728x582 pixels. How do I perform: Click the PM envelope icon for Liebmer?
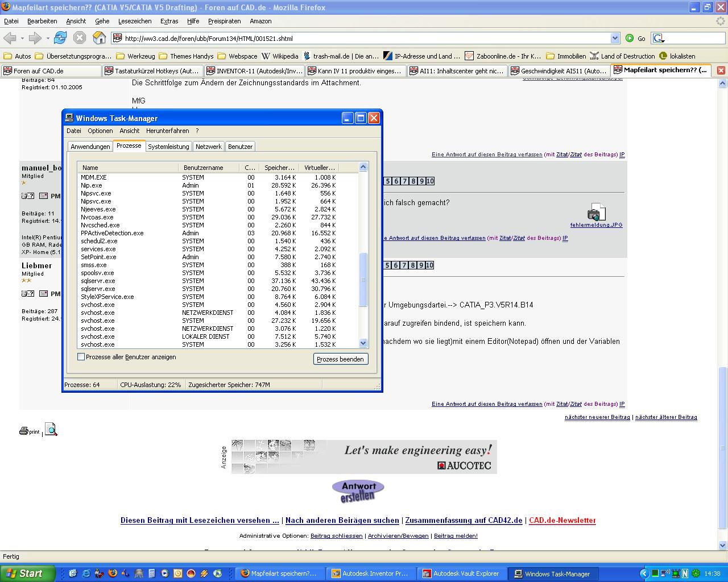point(43,293)
